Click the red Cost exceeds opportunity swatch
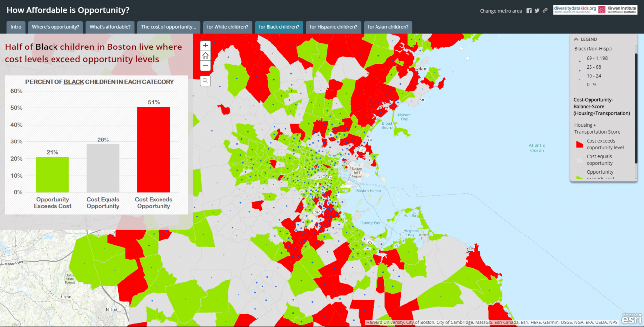Viewport: 644px width, 327px height. [579, 144]
